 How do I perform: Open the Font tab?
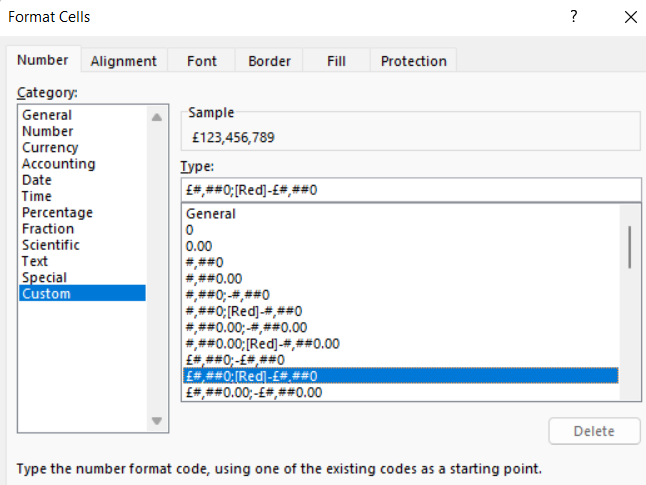(201, 61)
